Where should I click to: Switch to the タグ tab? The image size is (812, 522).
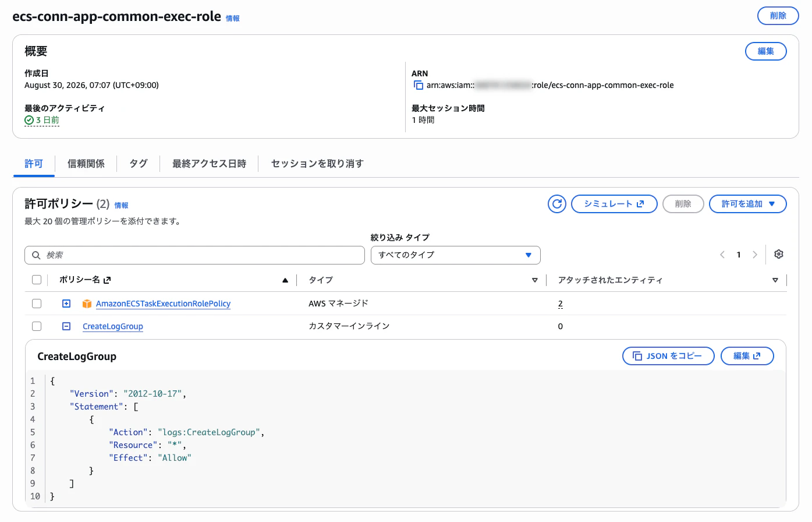[139, 164]
